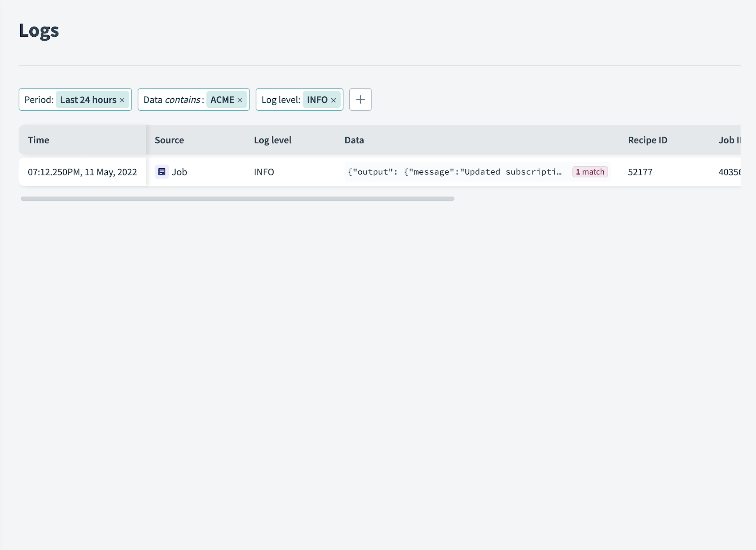Click the Source column header
The width and height of the screenshot is (756, 550).
(x=170, y=140)
